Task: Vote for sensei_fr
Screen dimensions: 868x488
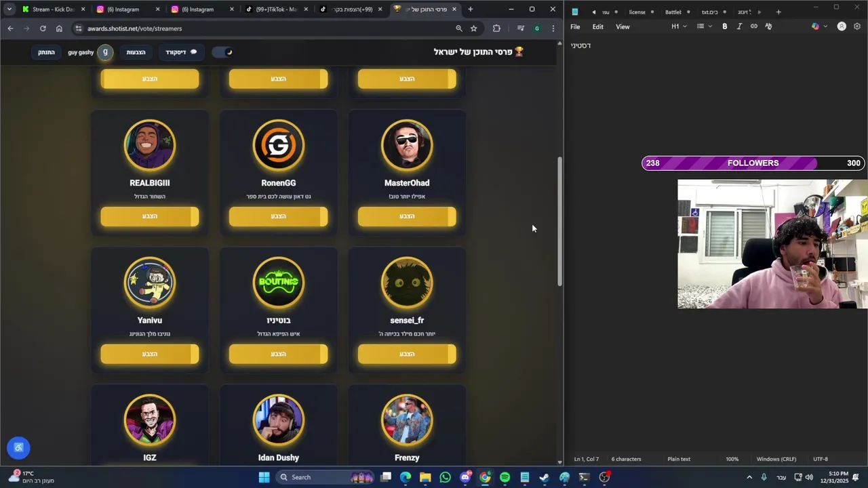Action: pyautogui.click(x=407, y=354)
